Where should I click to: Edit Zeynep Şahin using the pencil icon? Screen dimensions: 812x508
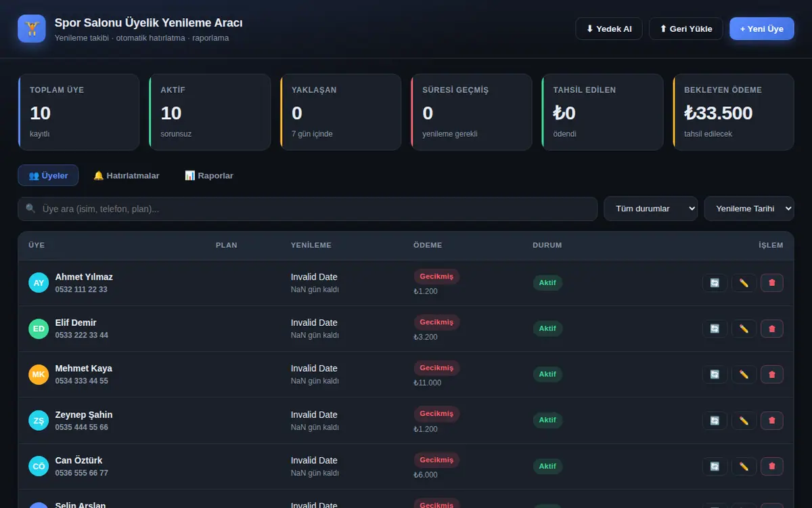point(744,420)
